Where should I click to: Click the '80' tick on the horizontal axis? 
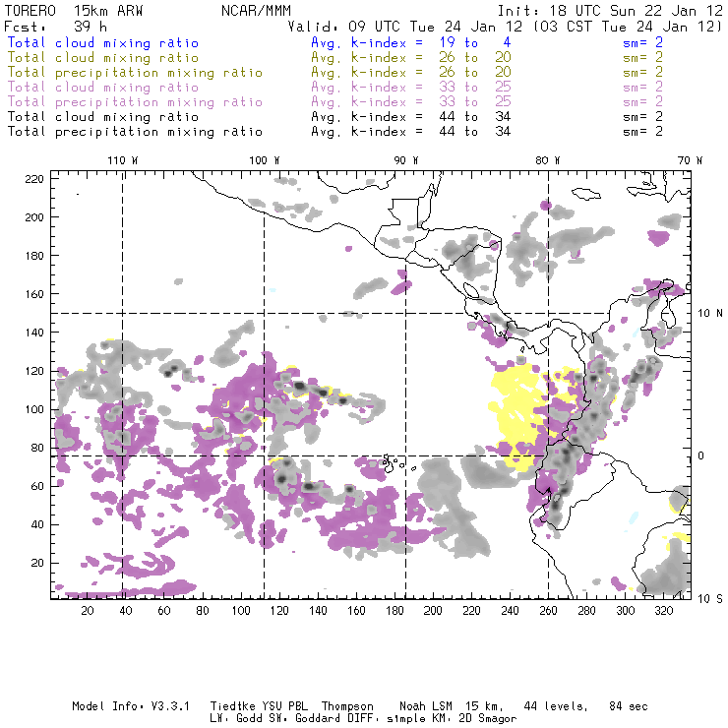(203, 611)
